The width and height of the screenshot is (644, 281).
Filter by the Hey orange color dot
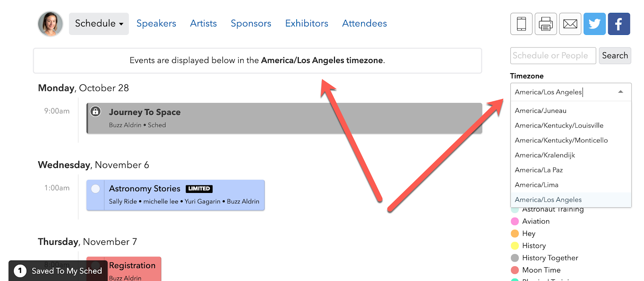tap(515, 234)
